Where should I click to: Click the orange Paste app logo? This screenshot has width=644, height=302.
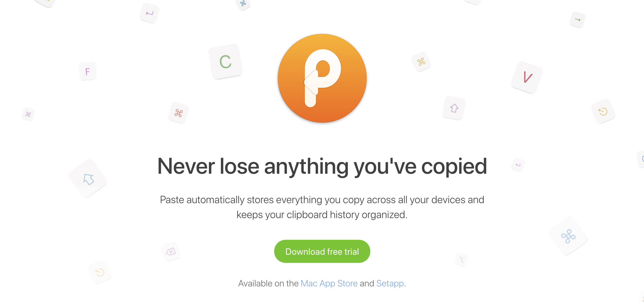[x=322, y=78]
